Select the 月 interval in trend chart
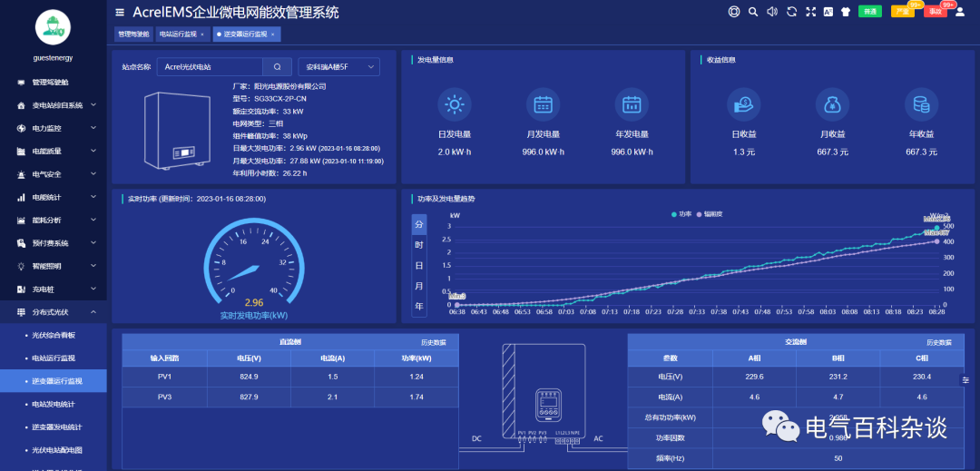Image resolution: width=980 pixels, height=471 pixels. click(419, 286)
